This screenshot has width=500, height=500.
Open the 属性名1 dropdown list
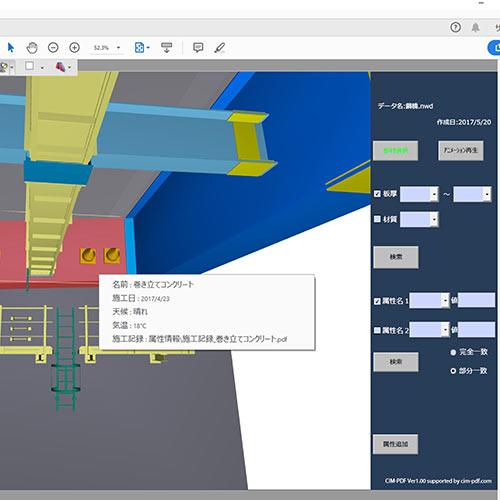[x=429, y=301]
